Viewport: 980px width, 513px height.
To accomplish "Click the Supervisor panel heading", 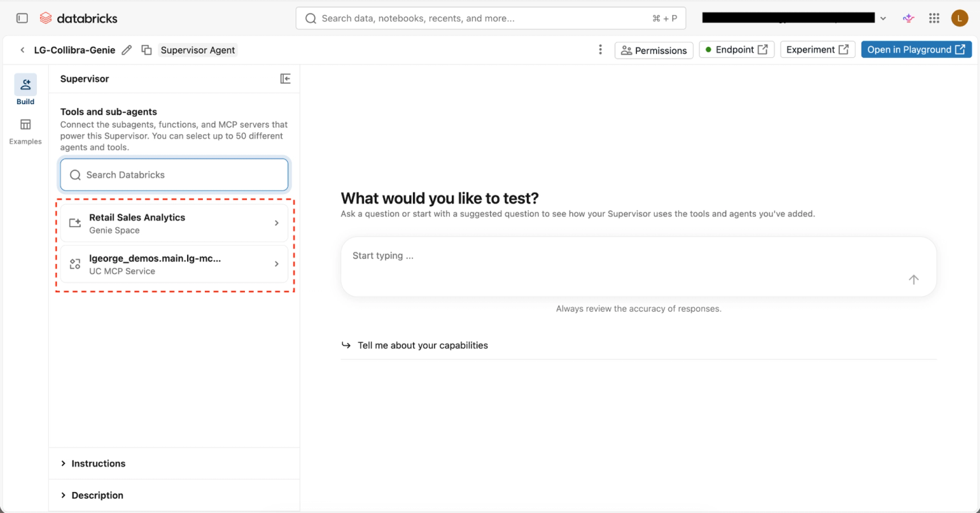I will point(84,79).
